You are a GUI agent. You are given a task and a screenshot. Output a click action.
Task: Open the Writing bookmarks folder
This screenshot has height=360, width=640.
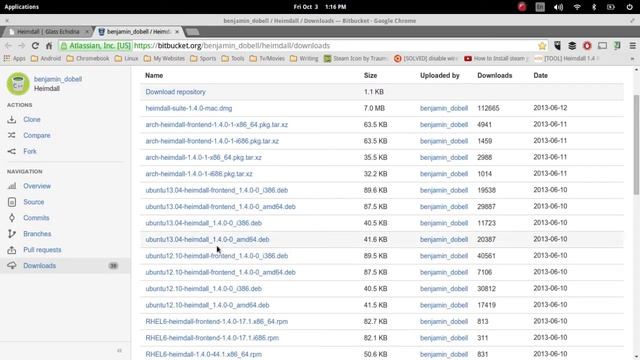coord(304,59)
